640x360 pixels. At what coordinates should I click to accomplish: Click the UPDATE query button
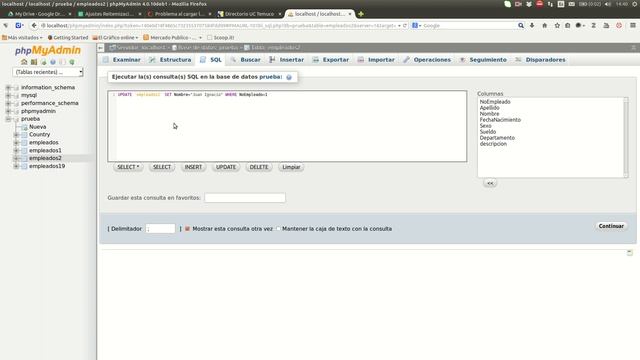click(226, 167)
